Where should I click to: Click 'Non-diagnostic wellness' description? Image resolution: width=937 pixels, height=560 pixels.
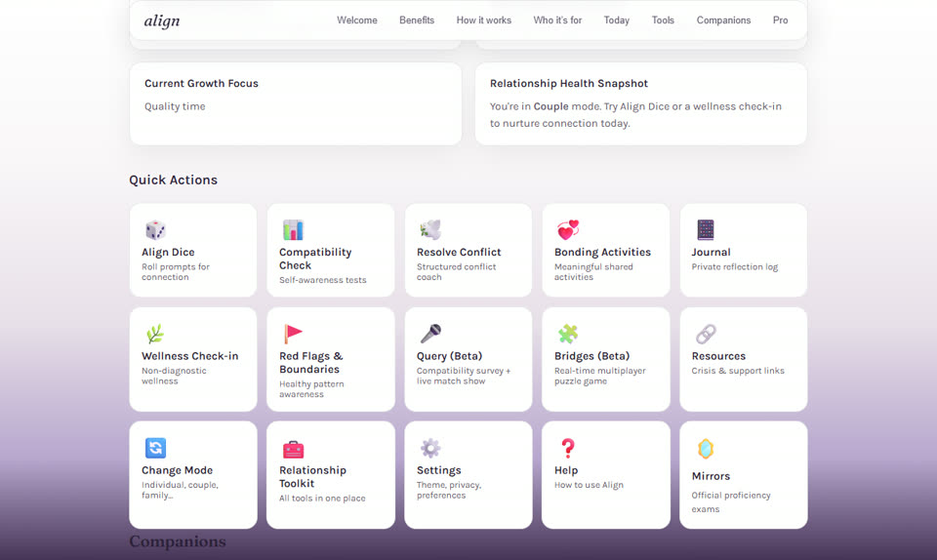pos(174,376)
